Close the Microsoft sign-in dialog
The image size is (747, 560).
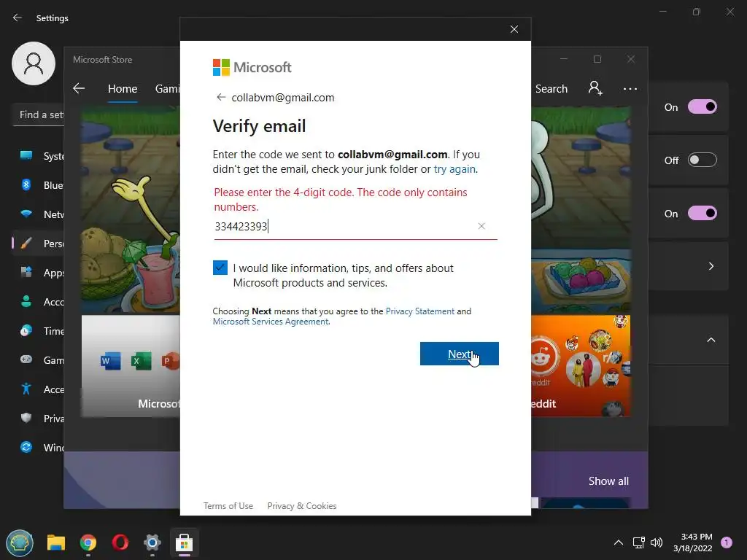coord(514,29)
